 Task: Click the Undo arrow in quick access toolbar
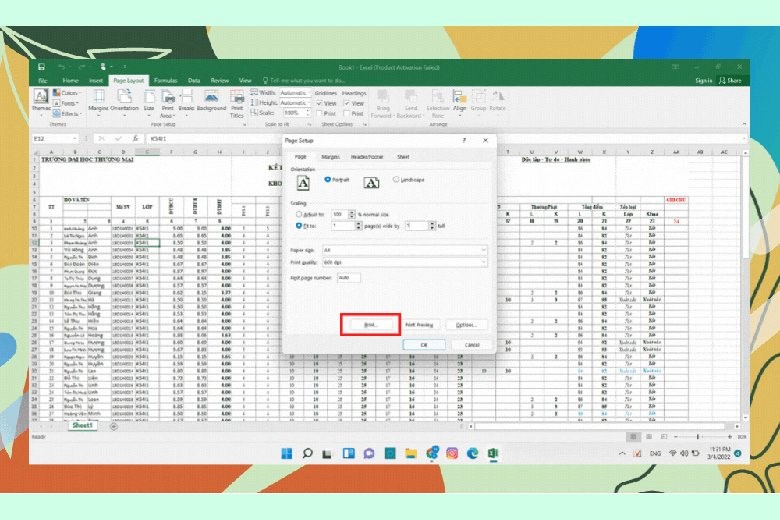tap(62, 67)
